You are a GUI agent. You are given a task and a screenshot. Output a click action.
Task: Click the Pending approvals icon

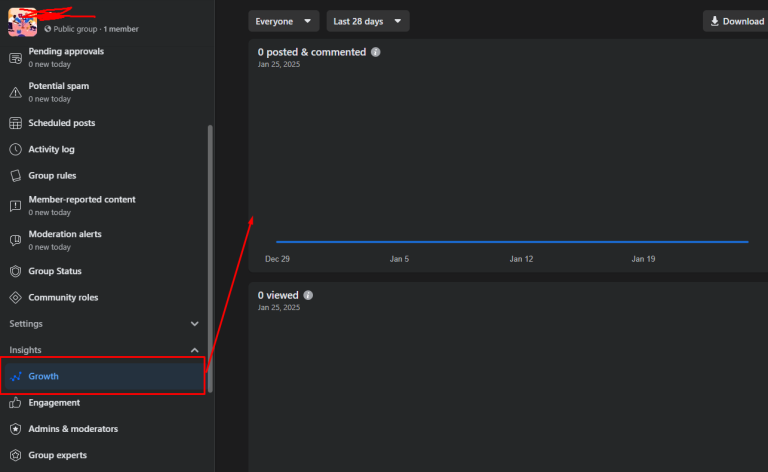[x=15, y=58]
